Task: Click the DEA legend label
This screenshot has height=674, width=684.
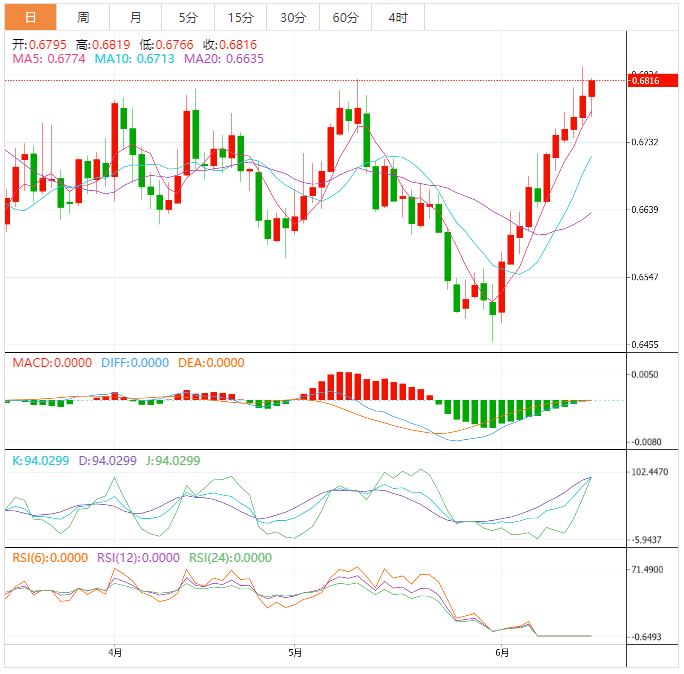Action: click(x=211, y=363)
